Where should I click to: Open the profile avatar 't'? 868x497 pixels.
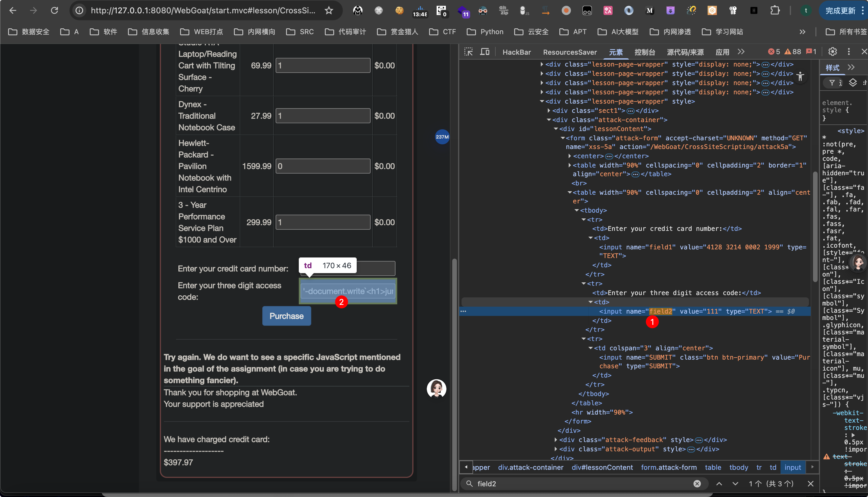click(x=806, y=11)
